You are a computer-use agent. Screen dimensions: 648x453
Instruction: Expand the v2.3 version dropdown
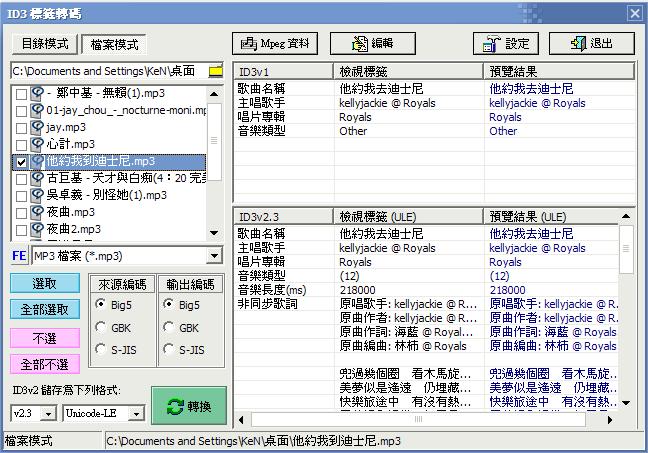50,412
